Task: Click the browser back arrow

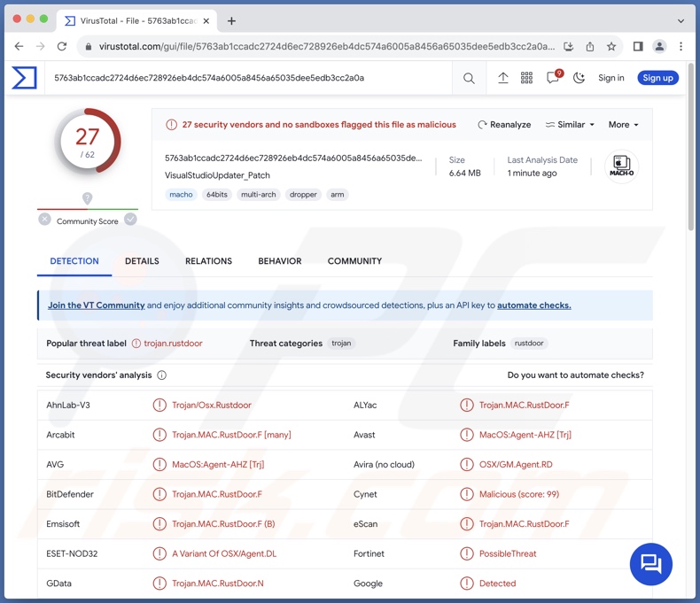Action: 19,46
